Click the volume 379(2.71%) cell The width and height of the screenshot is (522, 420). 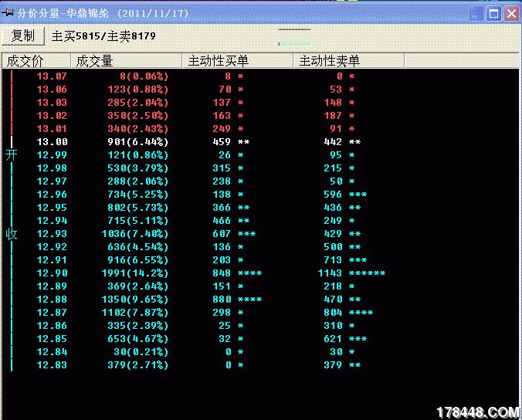coord(138,365)
